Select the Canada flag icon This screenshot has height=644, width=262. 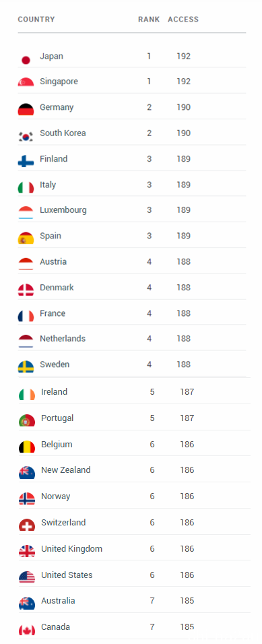pyautogui.click(x=27, y=630)
